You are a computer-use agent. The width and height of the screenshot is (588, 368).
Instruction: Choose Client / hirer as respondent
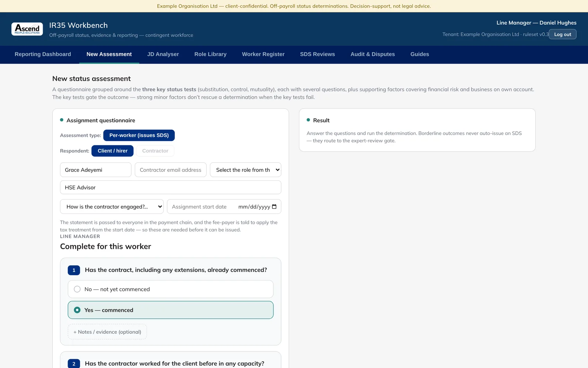[112, 151]
